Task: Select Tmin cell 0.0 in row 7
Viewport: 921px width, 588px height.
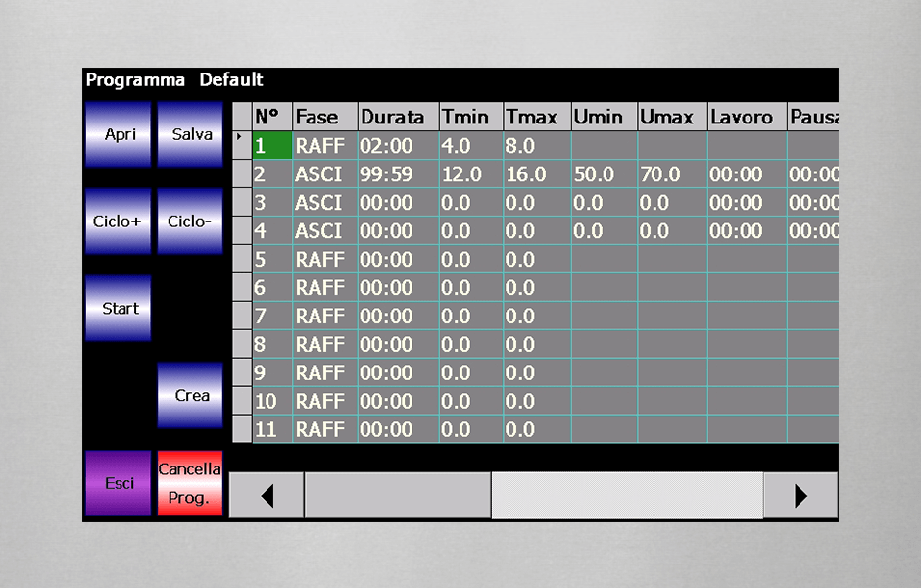Action: click(471, 316)
